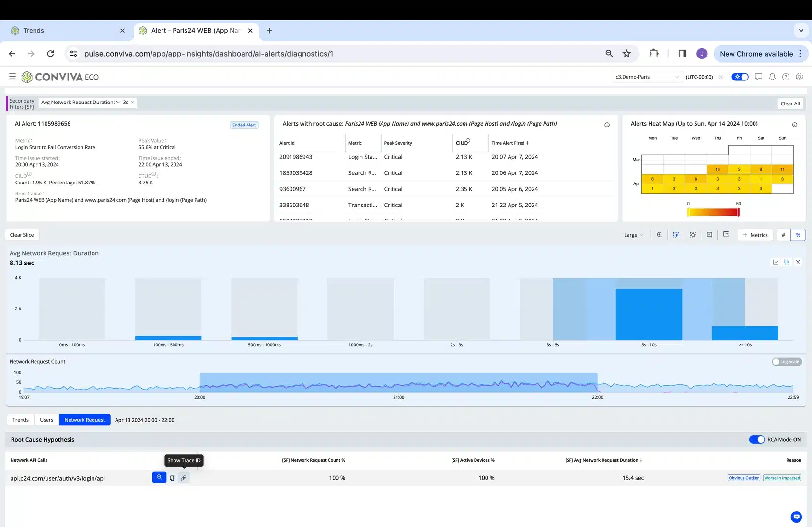Click the heat map cell showing 11

click(782, 169)
